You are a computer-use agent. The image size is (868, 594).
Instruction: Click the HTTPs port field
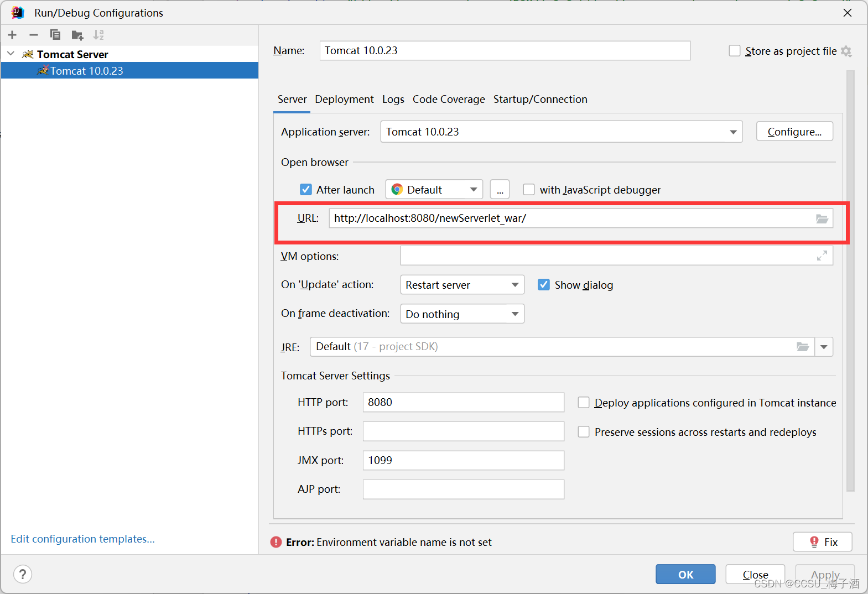coord(463,431)
